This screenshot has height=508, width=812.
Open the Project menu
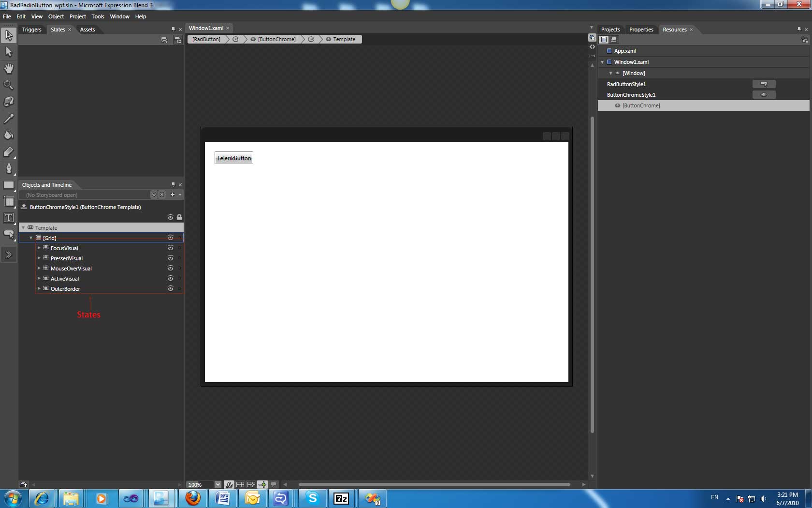pyautogui.click(x=78, y=16)
